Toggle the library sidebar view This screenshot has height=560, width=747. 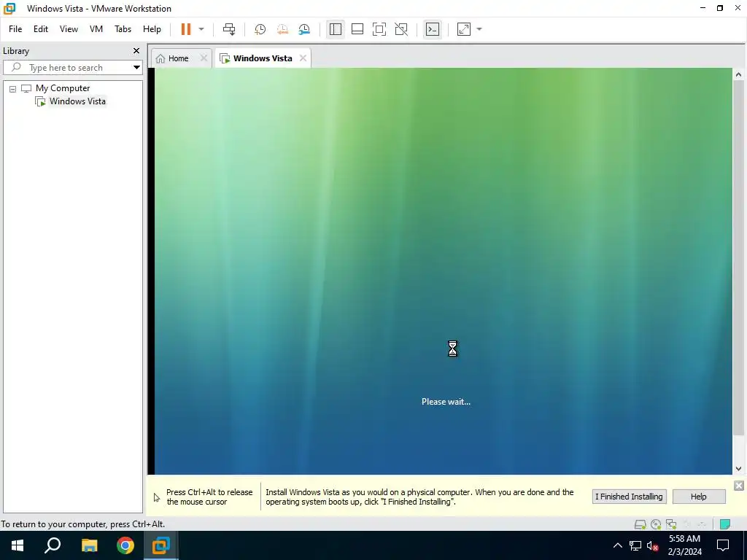tap(336, 29)
